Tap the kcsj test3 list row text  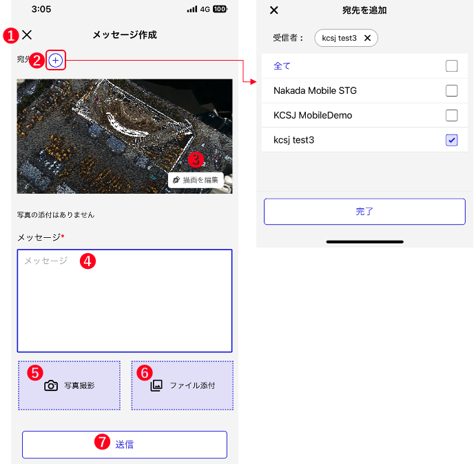pyautogui.click(x=293, y=140)
